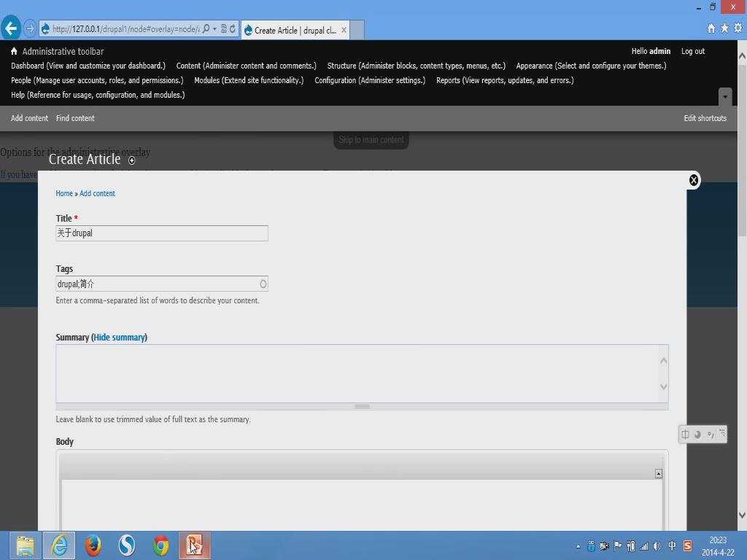Collapse the shortcut drawer with the toolbar arrow
The image size is (747, 560).
pyautogui.click(x=724, y=97)
